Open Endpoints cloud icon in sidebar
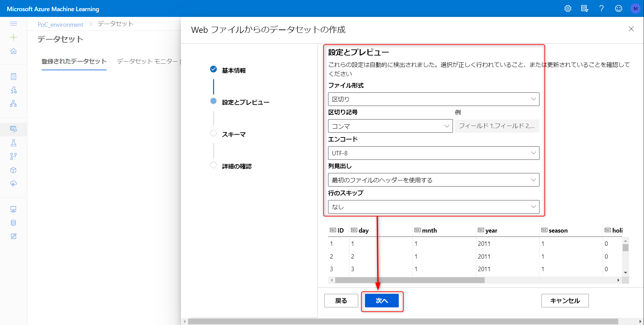Screen dimensions: 644x325 pos(14,183)
